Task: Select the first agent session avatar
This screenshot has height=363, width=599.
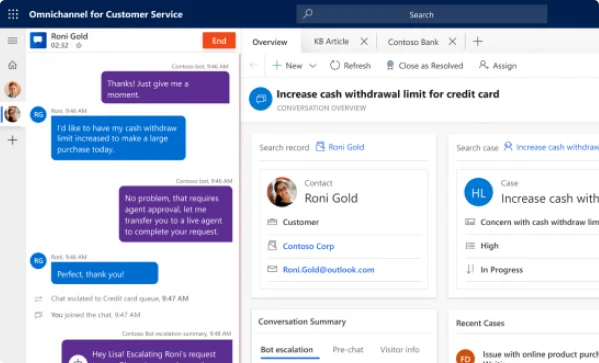Action: [13, 89]
